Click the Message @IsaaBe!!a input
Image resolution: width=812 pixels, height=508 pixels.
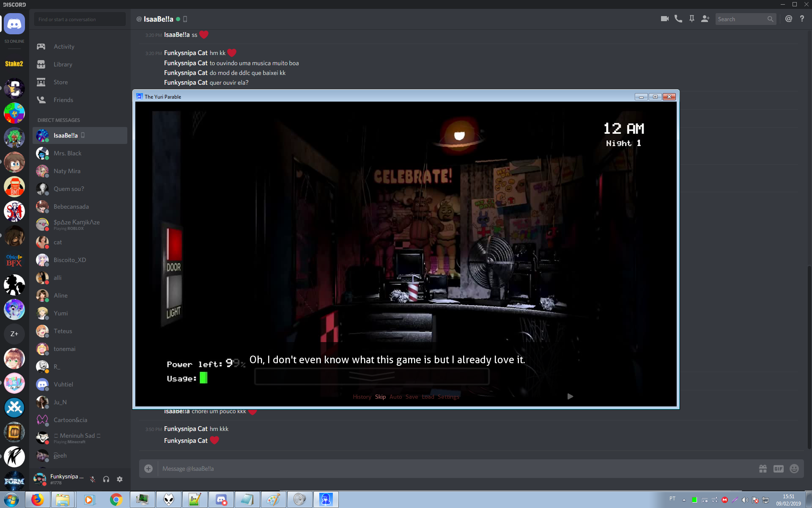coord(457,469)
